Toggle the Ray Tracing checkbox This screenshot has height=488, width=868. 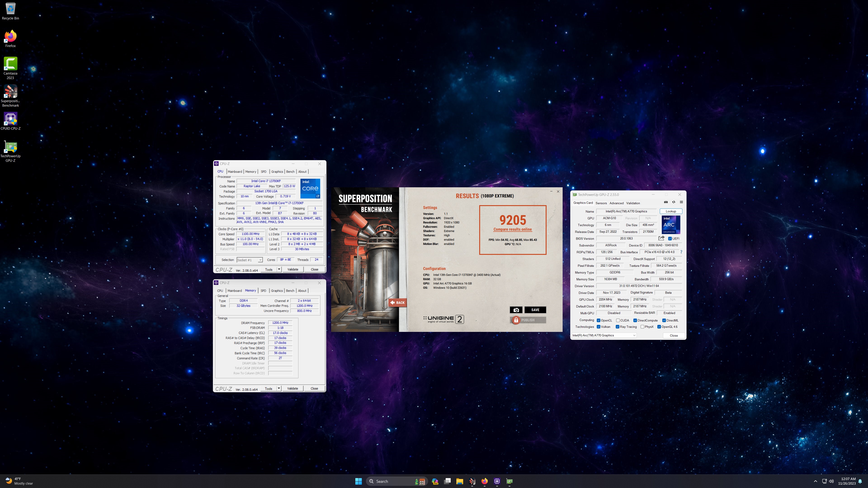(x=618, y=327)
